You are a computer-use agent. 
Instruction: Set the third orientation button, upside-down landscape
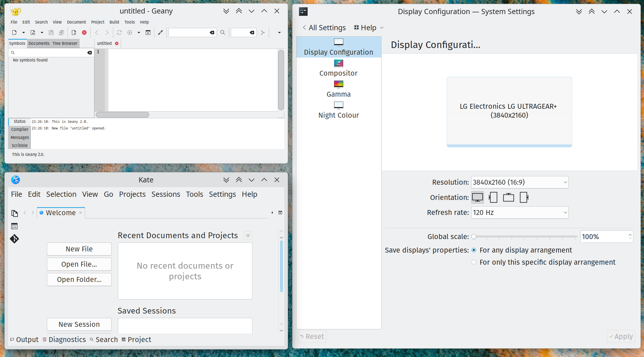pos(509,197)
